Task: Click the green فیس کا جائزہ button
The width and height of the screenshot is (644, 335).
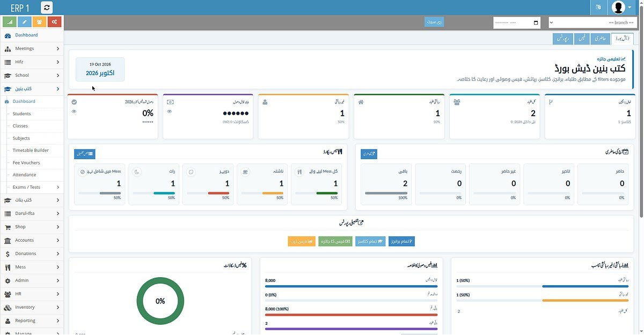Action: [335, 241]
